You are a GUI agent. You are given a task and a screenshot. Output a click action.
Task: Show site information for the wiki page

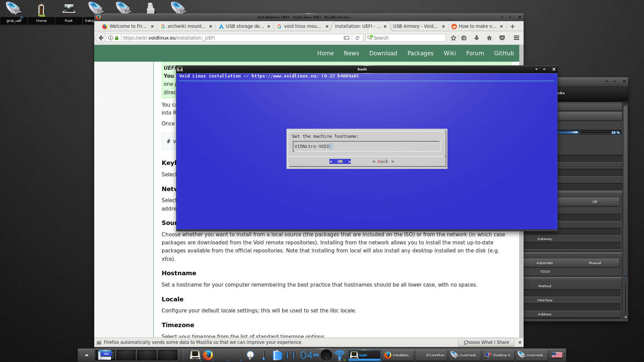(110, 38)
